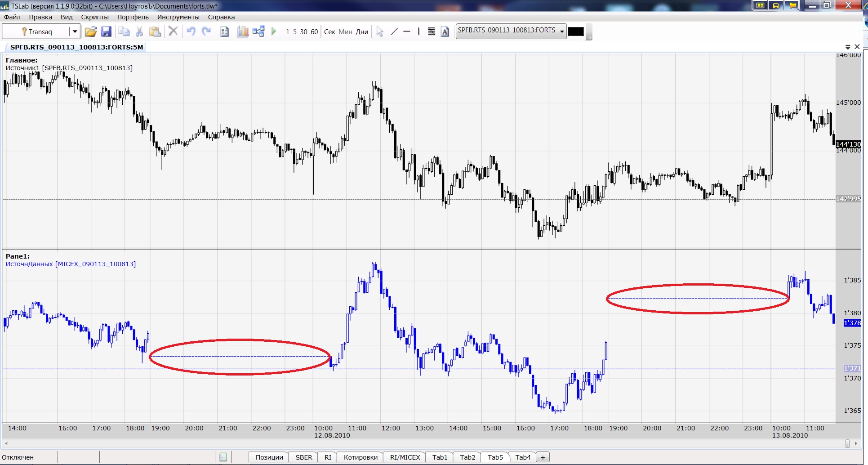Click the Delete X icon in the toolbar

coord(173,31)
